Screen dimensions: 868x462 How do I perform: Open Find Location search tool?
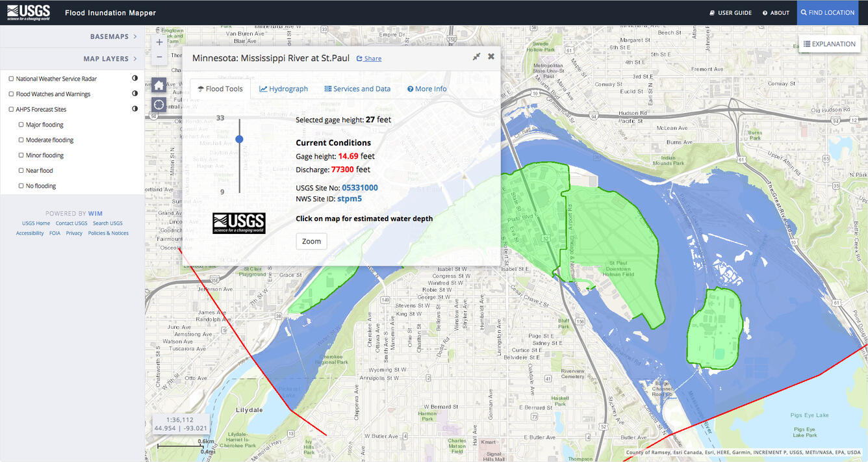click(828, 12)
